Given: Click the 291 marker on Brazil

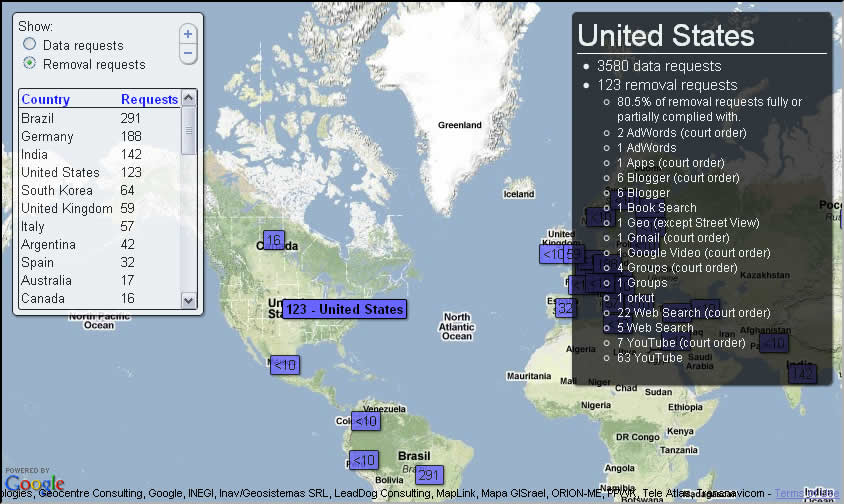Looking at the screenshot, I should [x=429, y=475].
